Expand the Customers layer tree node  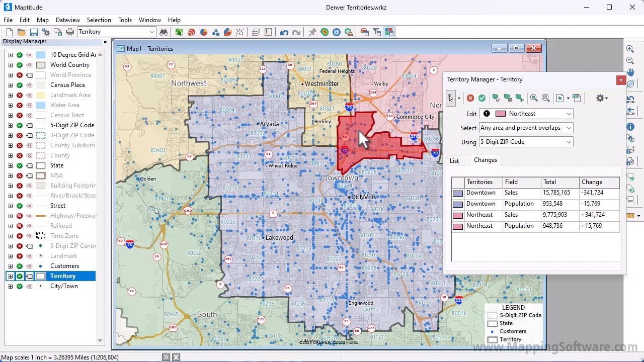point(10,266)
